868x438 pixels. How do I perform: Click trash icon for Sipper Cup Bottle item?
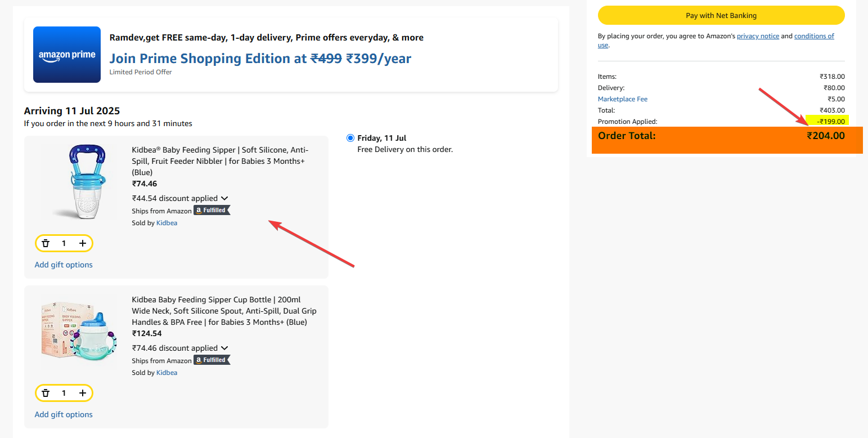tap(46, 393)
